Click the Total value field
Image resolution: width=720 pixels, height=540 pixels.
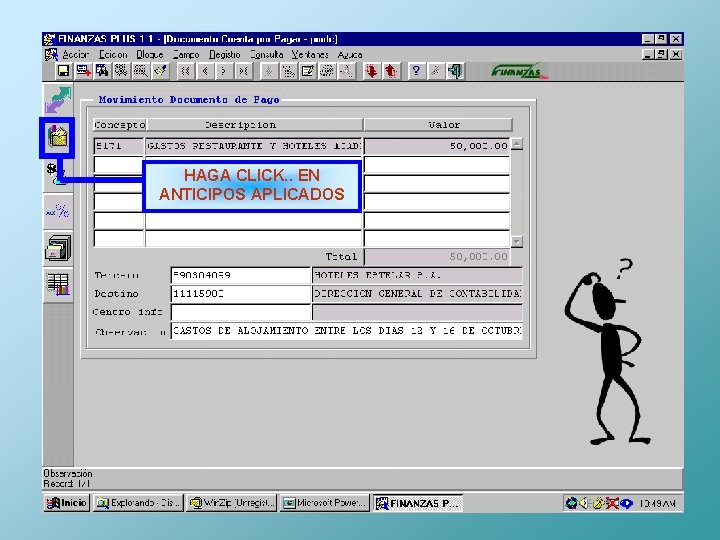[x=437, y=257]
